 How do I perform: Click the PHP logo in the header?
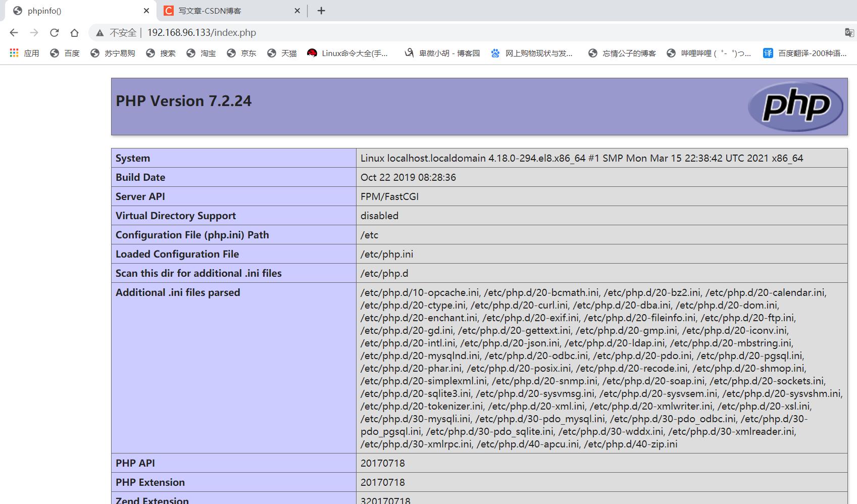[795, 107]
